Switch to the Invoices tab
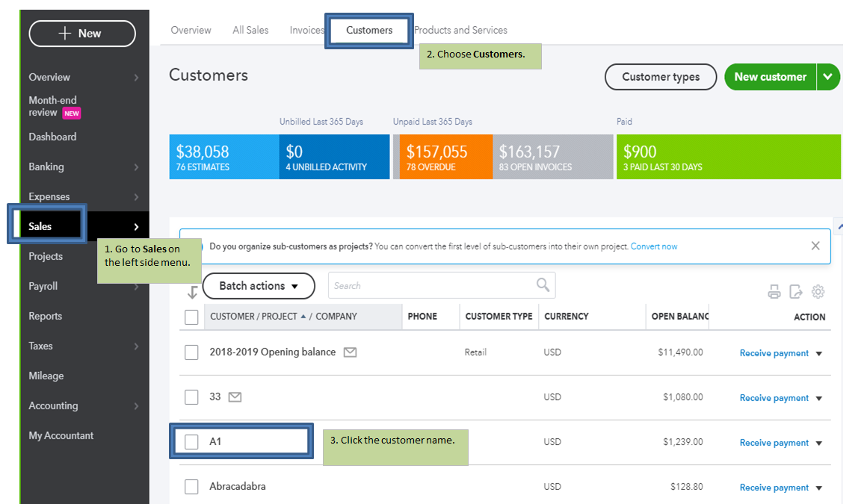The height and width of the screenshot is (504, 864). [307, 31]
